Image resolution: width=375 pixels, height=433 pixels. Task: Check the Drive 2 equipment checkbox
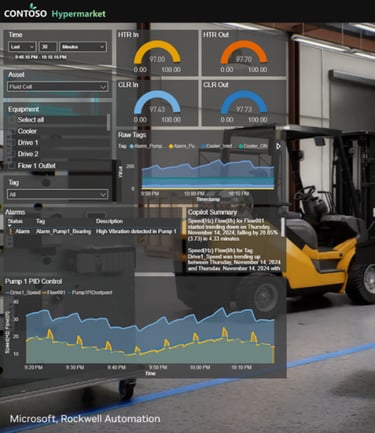tap(12, 154)
